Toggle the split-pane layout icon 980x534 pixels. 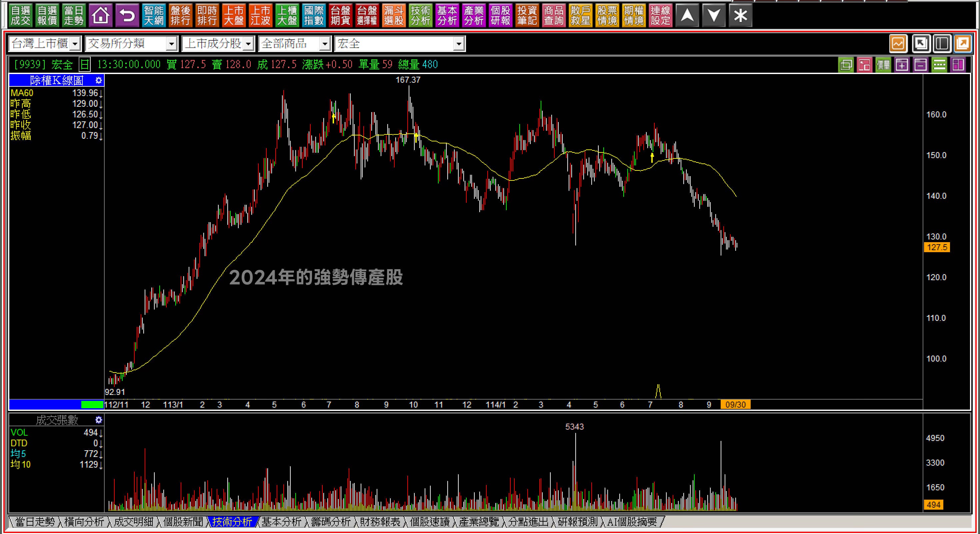(x=942, y=43)
